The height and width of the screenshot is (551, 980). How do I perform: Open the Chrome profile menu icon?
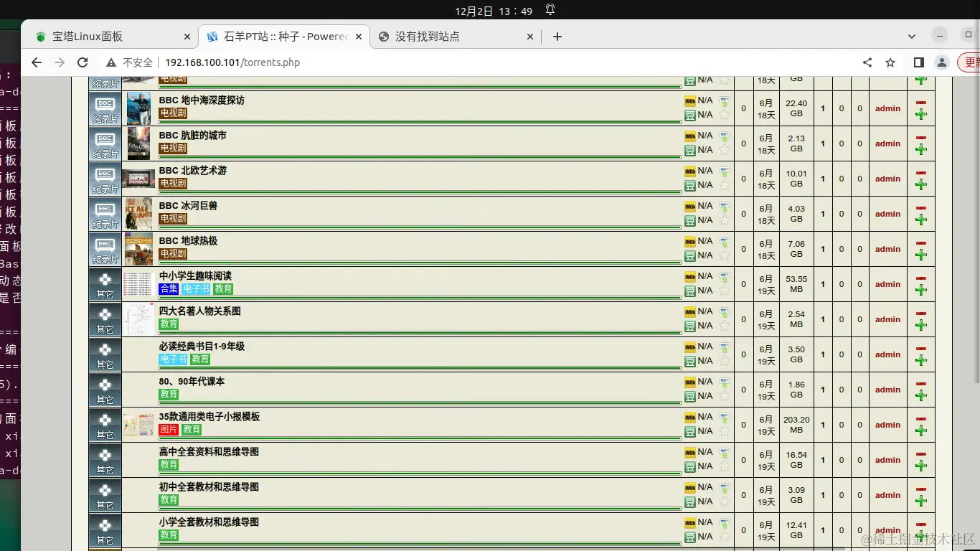click(x=942, y=62)
